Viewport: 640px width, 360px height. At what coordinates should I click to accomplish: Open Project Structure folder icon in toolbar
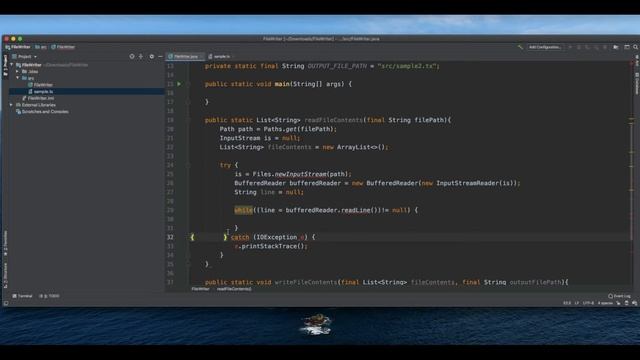tap(616, 47)
